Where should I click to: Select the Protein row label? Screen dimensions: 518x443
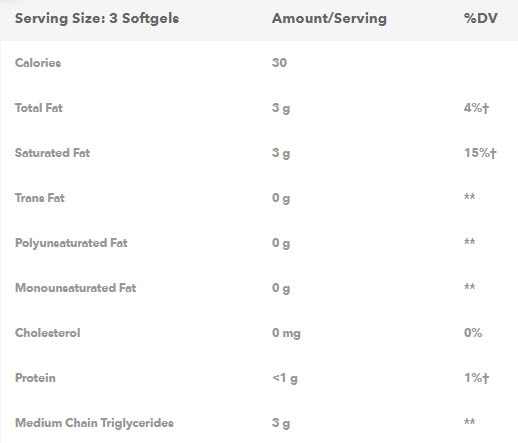click(35, 378)
